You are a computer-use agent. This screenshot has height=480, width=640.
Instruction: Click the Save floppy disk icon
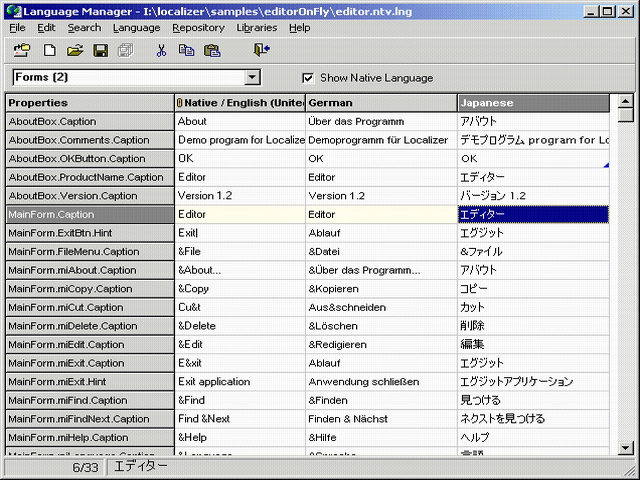point(101,50)
